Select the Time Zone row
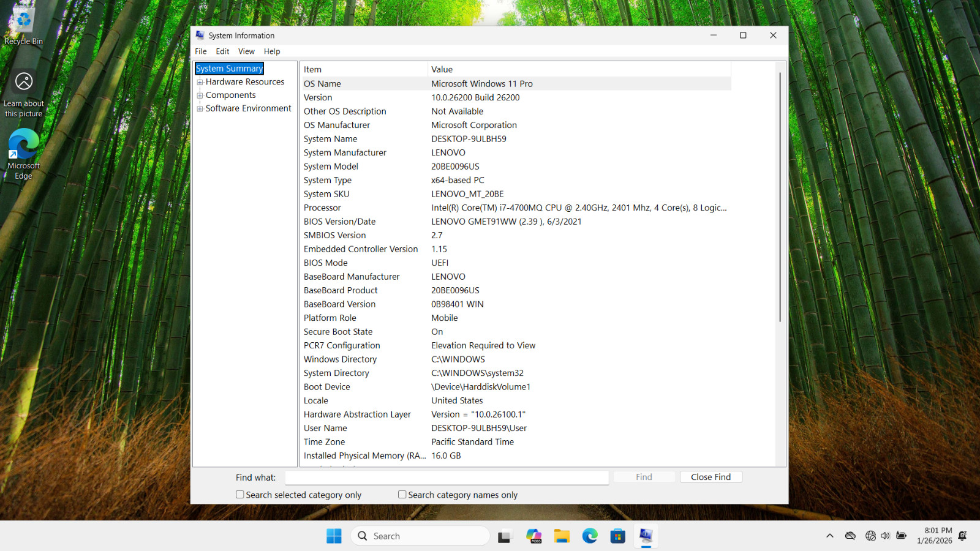This screenshot has height=551, width=980. 516,442
